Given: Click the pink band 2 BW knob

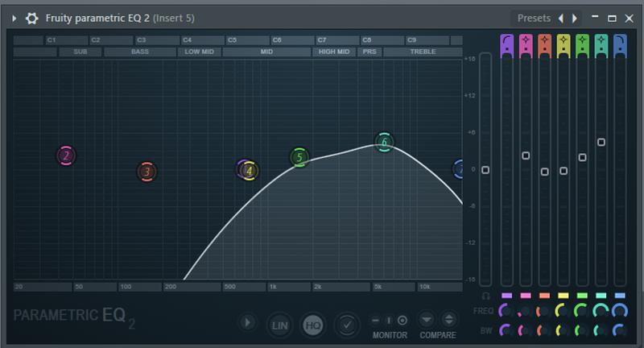Looking at the screenshot, I should [525, 330].
